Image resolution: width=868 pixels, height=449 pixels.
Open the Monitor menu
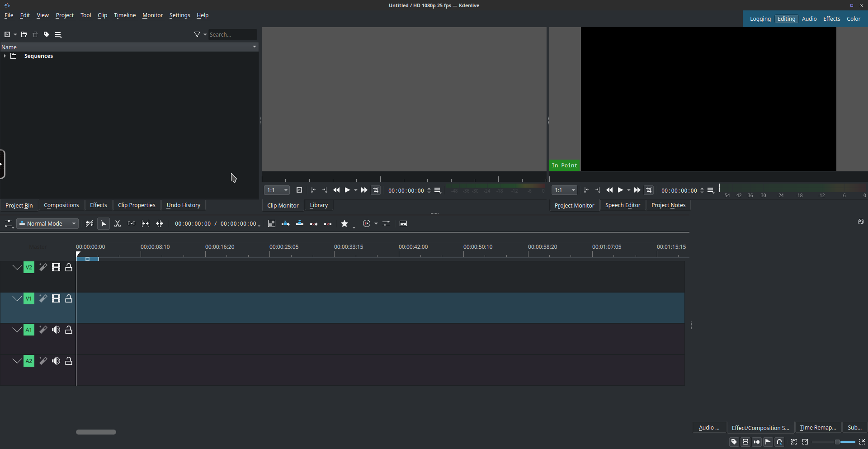[152, 15]
